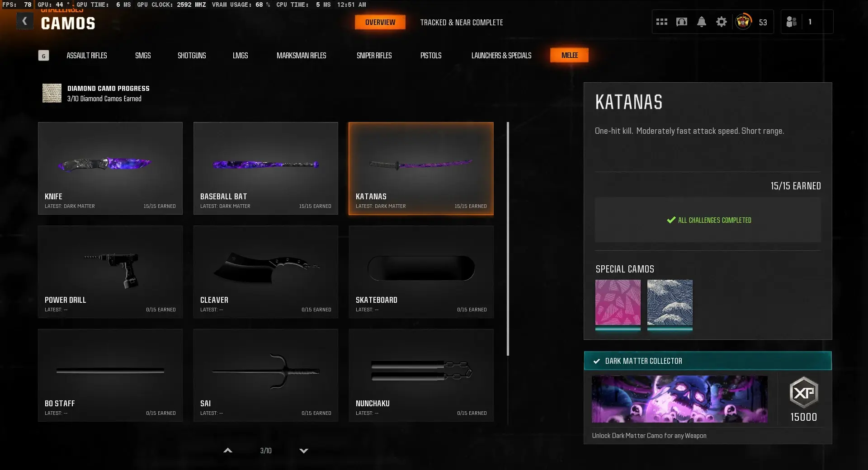Click the player emblem avatar

pyautogui.click(x=743, y=22)
